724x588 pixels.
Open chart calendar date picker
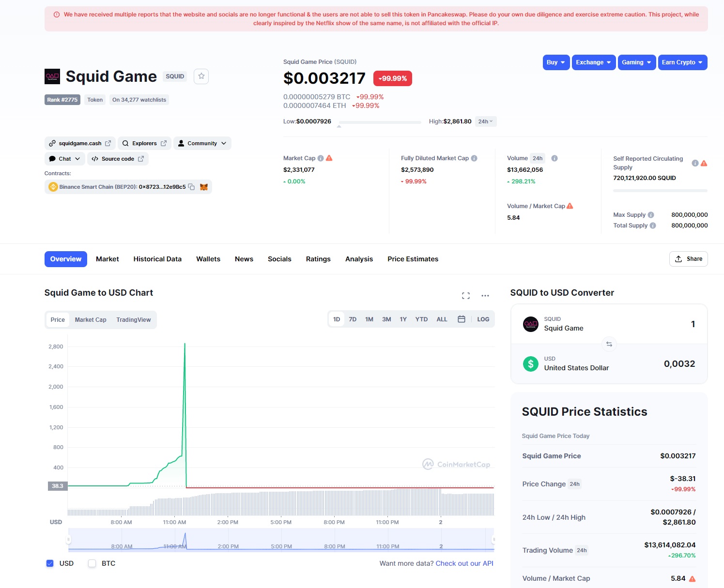click(x=462, y=319)
